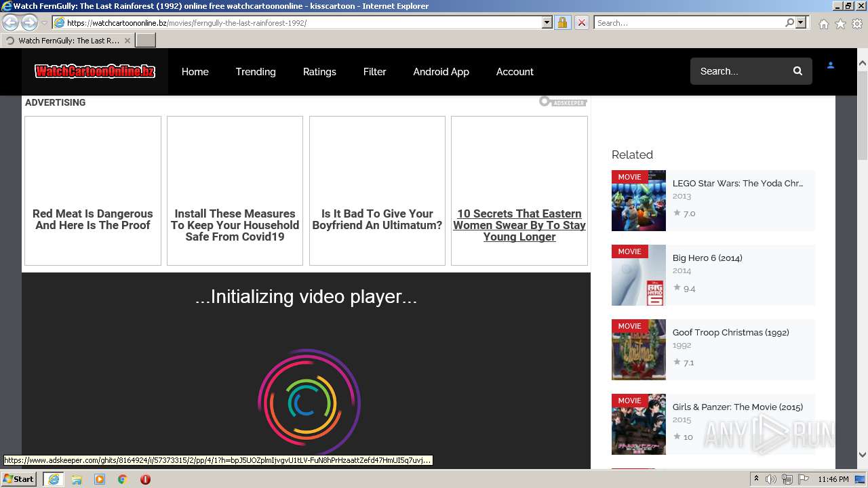Open a new blank tab
868x488 pixels.
(x=146, y=40)
